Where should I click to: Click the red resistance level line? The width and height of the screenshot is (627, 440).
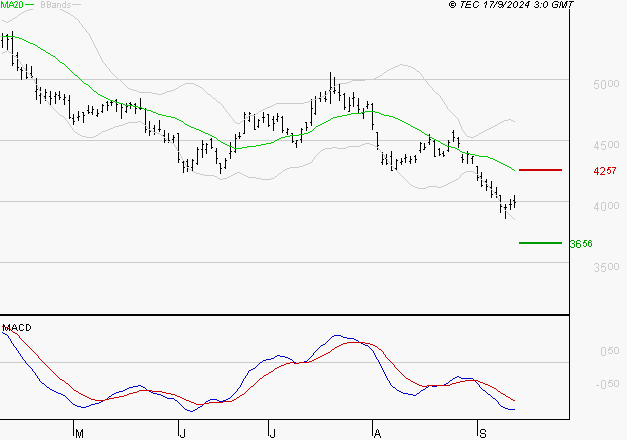pyautogui.click(x=540, y=170)
